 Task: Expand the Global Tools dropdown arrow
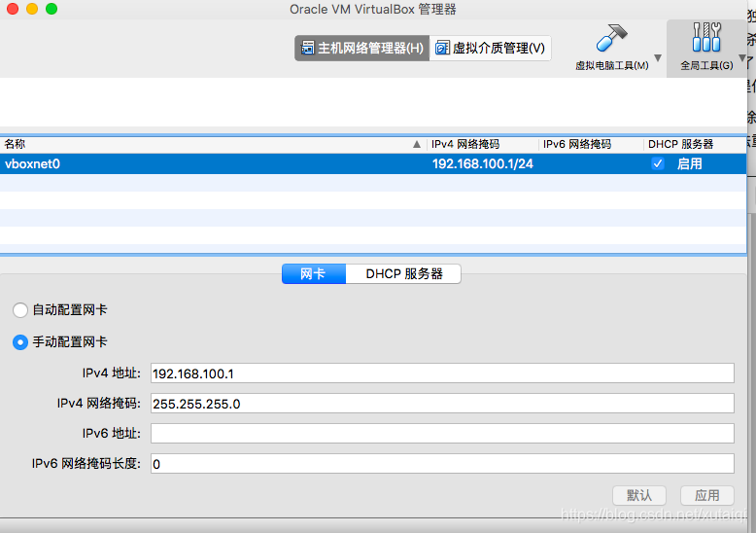(x=742, y=58)
